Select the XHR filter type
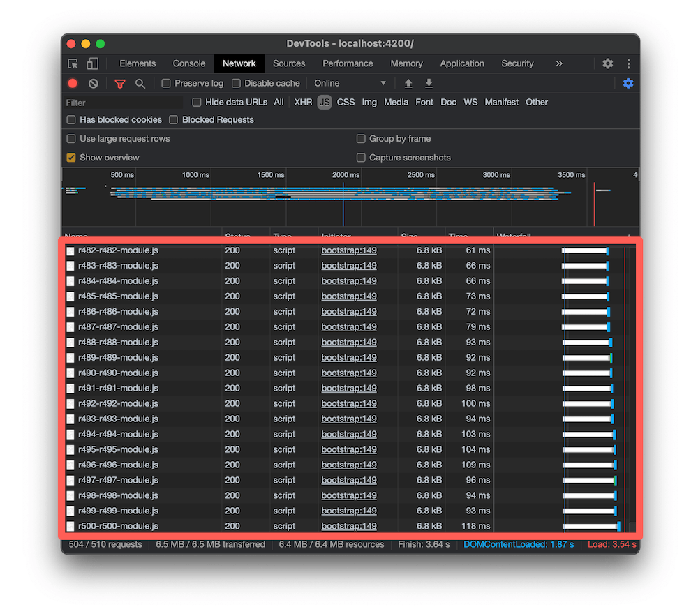The height and width of the screenshot is (616, 698). 303,103
